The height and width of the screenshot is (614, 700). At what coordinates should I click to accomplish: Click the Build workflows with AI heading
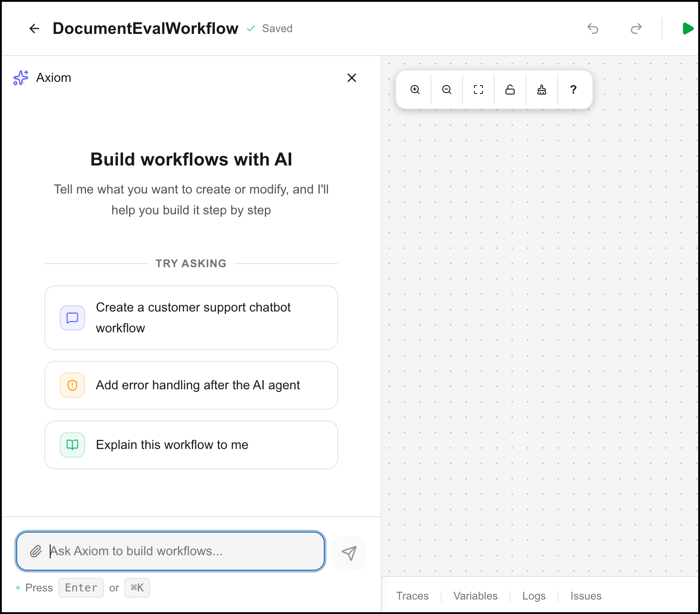pos(191,160)
